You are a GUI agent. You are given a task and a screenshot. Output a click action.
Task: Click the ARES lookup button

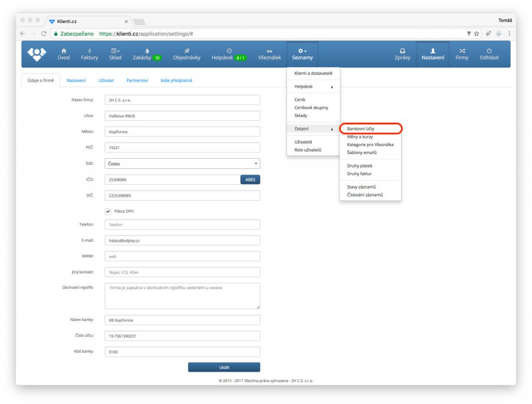point(250,180)
